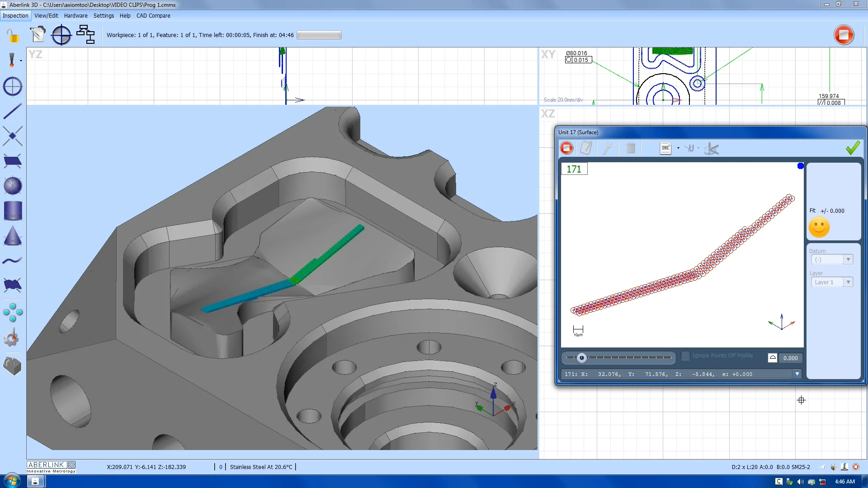Select the circle measurement tool
The width and height of the screenshot is (868, 488).
[x=13, y=86]
